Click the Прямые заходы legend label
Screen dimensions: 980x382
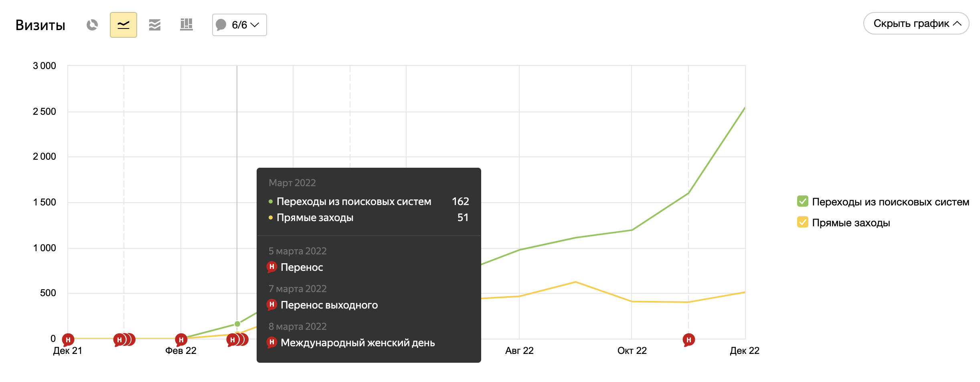851,223
